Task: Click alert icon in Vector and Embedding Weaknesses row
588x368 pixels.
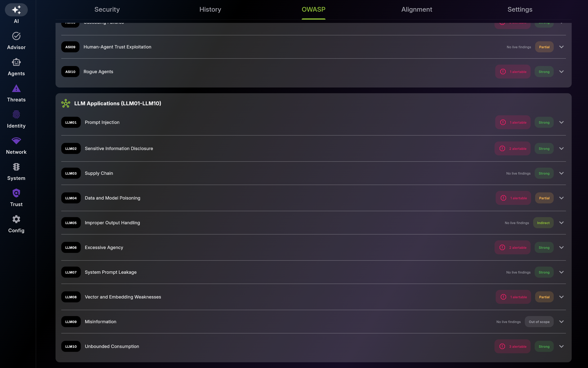Action: (503, 297)
